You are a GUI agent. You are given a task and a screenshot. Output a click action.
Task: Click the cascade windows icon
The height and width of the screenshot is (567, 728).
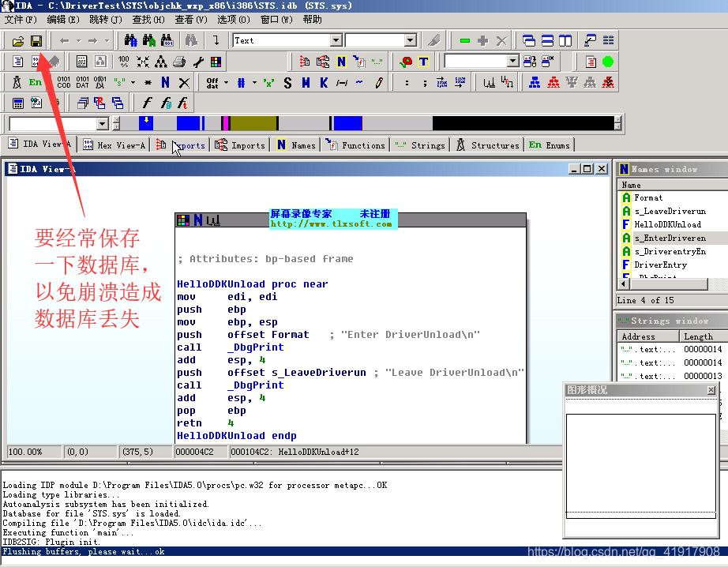pyautogui.click(x=529, y=41)
